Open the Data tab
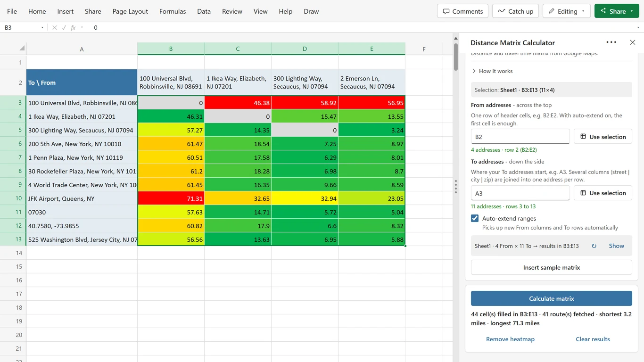This screenshot has height=362, width=644. [204, 11]
